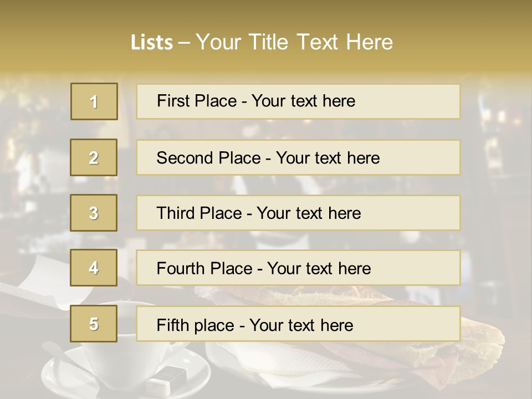The height and width of the screenshot is (399, 532).
Task: Click the words 'Fourth Place' in list
Action: pyautogui.click(x=204, y=268)
